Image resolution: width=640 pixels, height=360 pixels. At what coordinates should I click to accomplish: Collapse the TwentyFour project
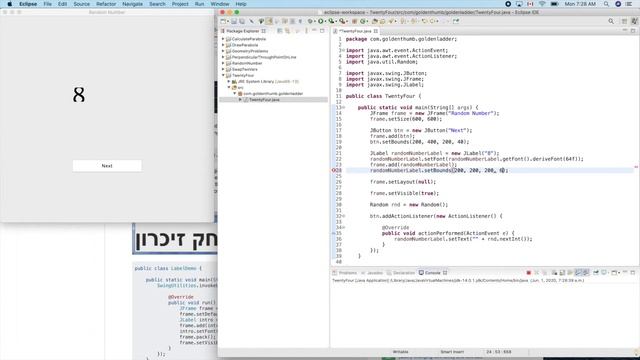pyautogui.click(x=223, y=76)
